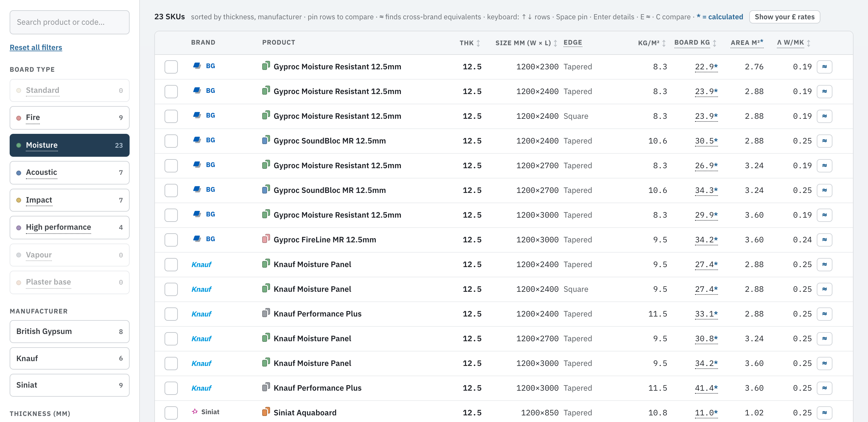
Task: Reset all filters
Action: tap(36, 48)
